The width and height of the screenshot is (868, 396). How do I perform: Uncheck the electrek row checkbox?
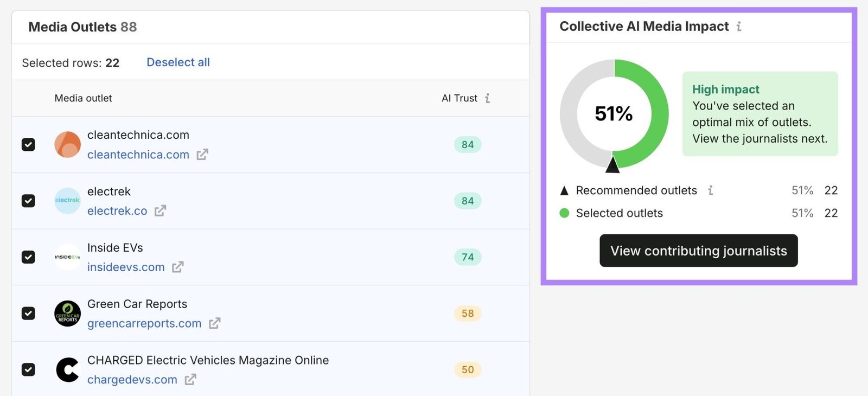(x=28, y=201)
